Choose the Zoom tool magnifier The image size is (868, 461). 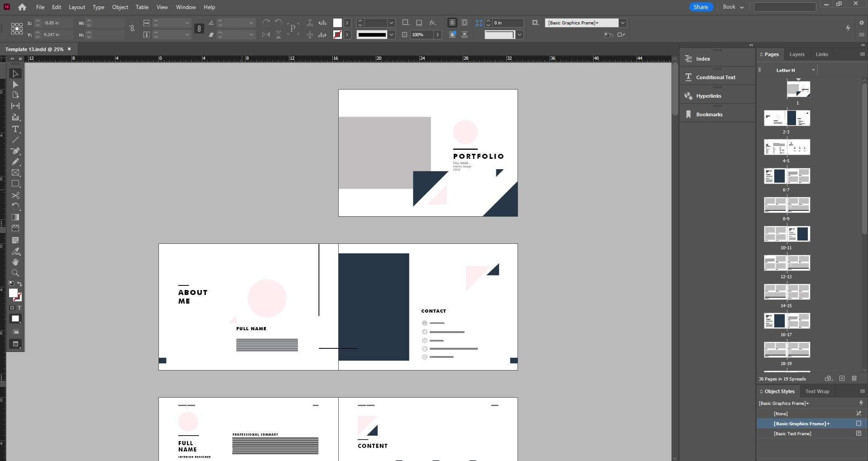[15, 273]
